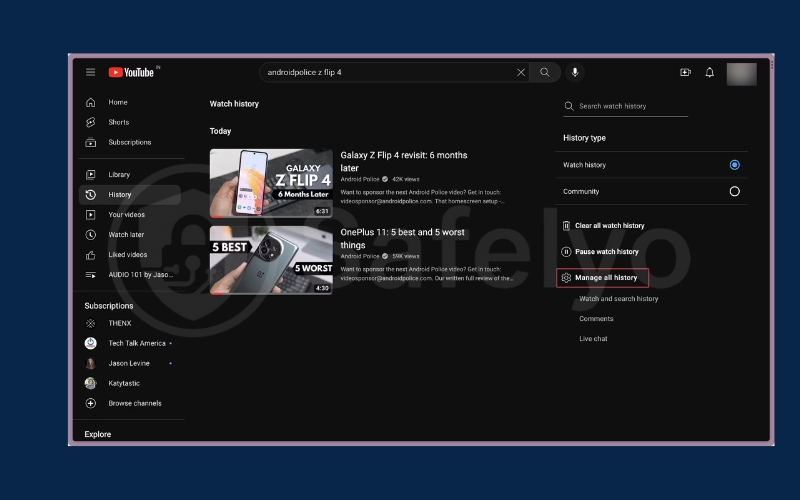This screenshot has height=500, width=800.
Task: Start voice search with microphone
Action: click(575, 72)
